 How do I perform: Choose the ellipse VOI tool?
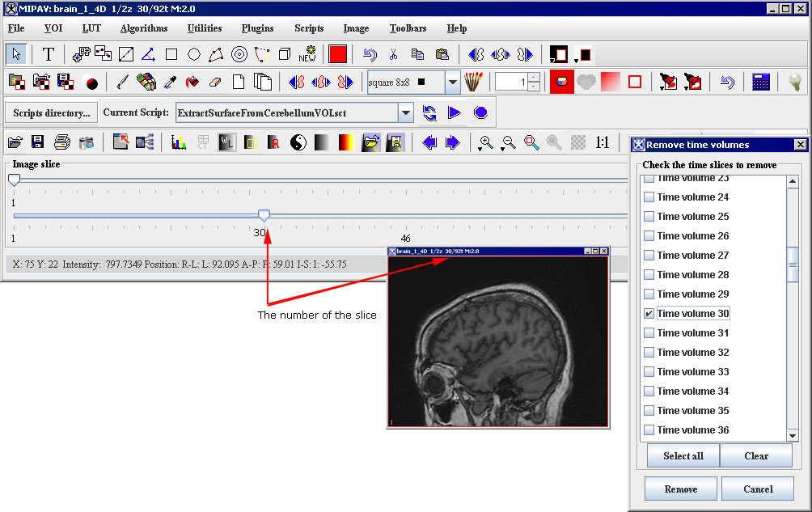click(194, 54)
